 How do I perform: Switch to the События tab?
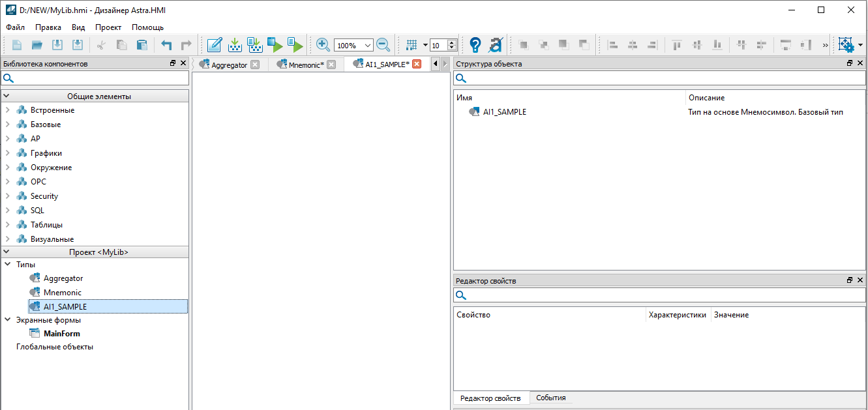550,398
